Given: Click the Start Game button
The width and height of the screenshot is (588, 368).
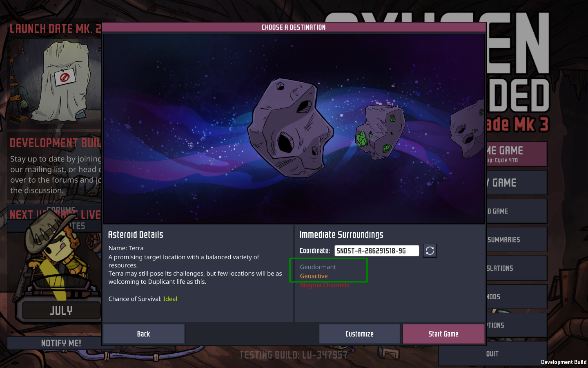Looking at the screenshot, I should tap(443, 334).
